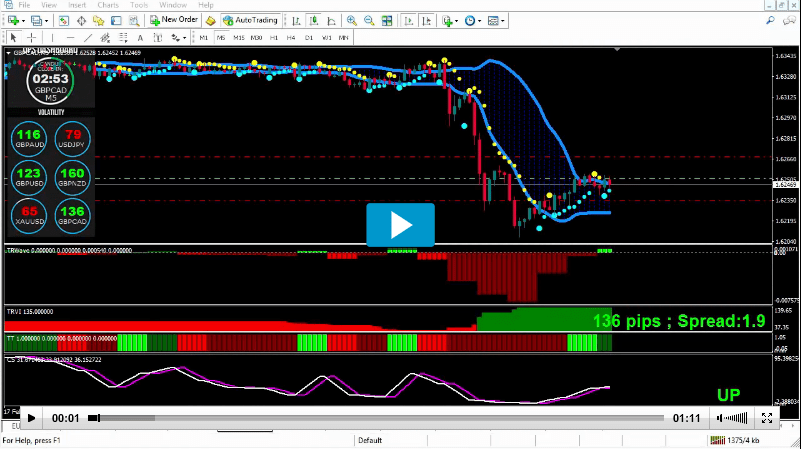Select the Fibonacci Retracement tool
The image size is (801, 449).
click(123, 37)
